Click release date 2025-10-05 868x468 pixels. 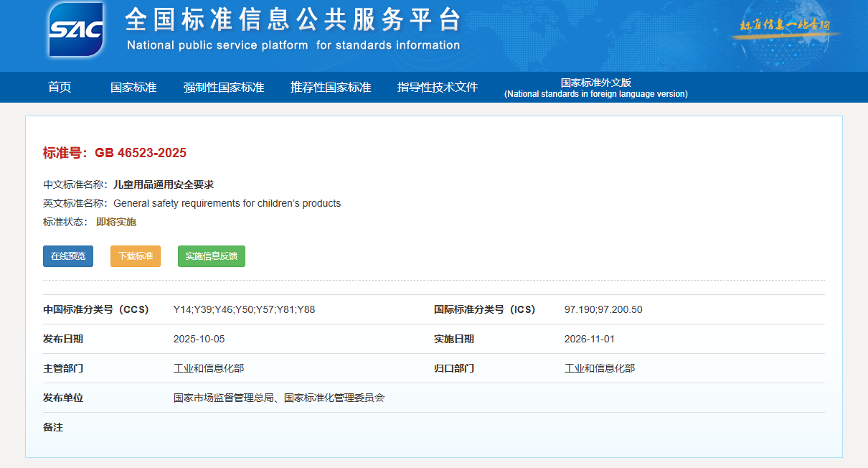(199, 339)
